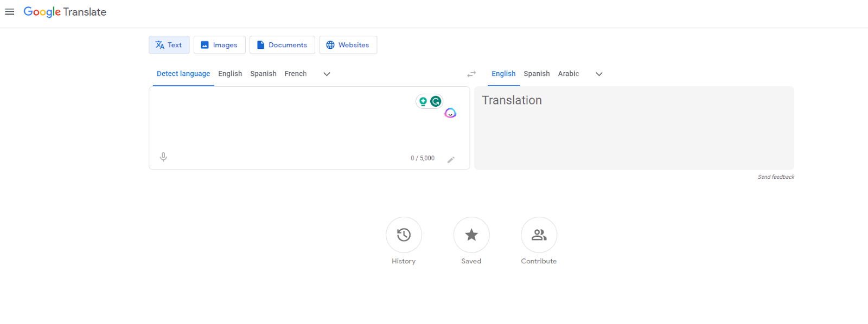Open the hamburger main menu
Image resolution: width=868 pixels, height=324 pixels.
click(x=10, y=12)
